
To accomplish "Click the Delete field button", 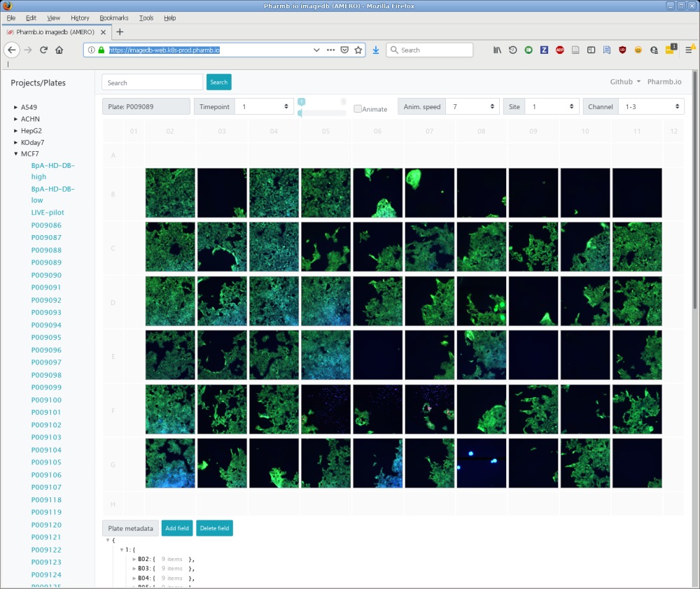I will pos(214,528).
